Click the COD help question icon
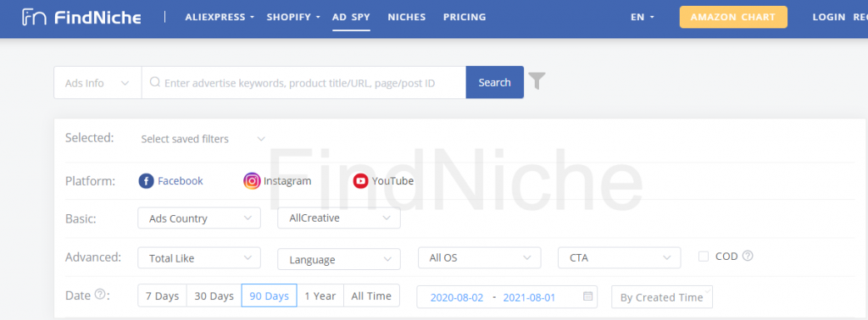 (748, 256)
